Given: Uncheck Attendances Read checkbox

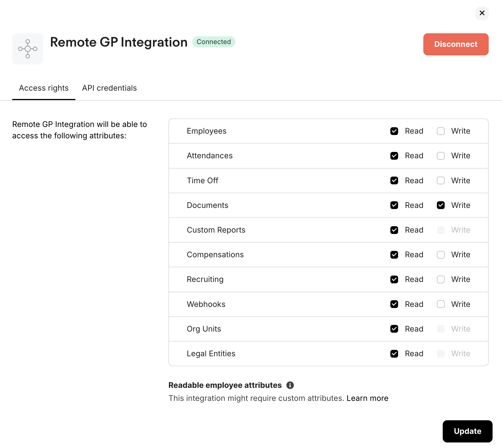Looking at the screenshot, I should pyautogui.click(x=394, y=156).
